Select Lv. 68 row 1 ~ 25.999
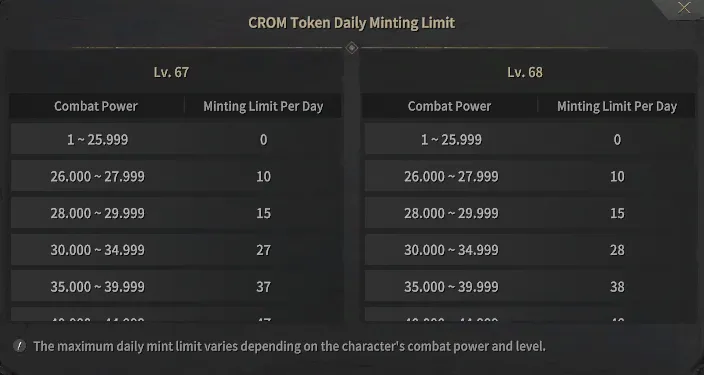This screenshot has height=375, width=704. [x=530, y=139]
